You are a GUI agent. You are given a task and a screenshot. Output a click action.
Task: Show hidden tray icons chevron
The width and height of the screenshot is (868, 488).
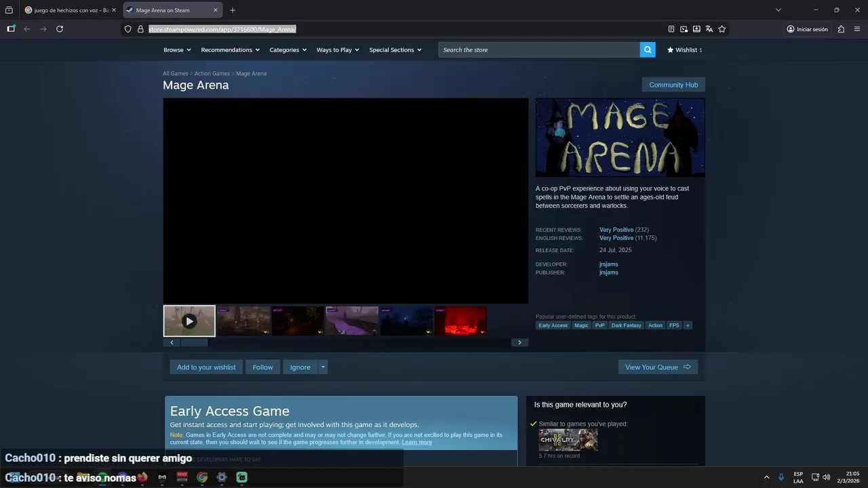point(766,477)
